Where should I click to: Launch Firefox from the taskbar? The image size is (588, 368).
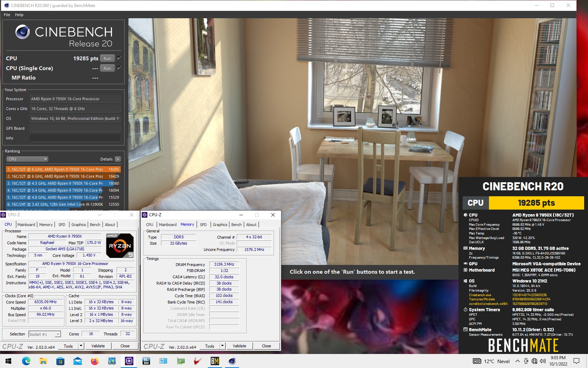(x=94, y=361)
